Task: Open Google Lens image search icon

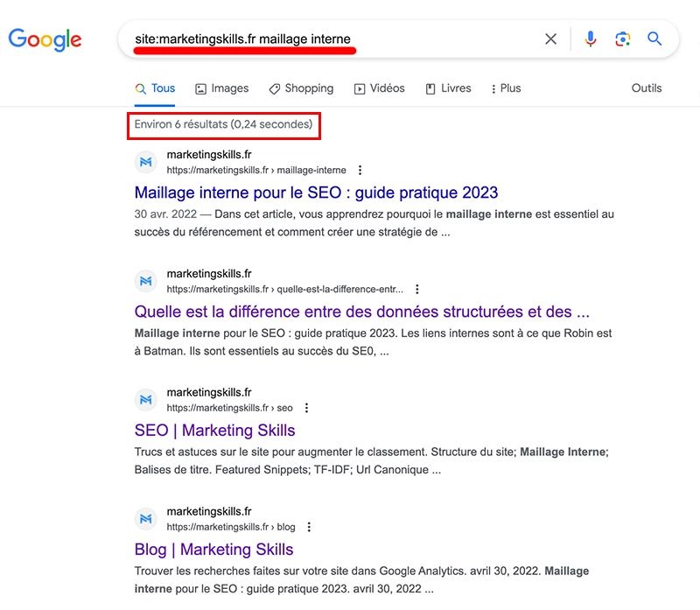Action: 623,39
